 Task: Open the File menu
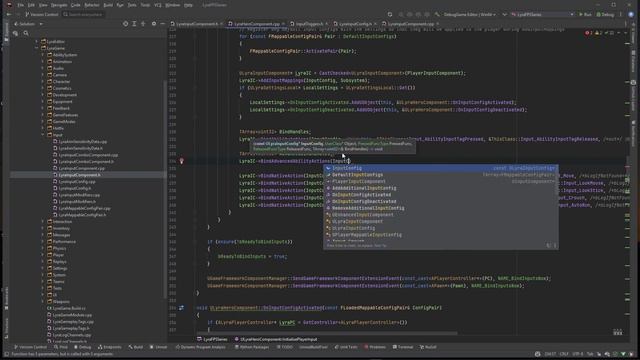(x=20, y=5)
